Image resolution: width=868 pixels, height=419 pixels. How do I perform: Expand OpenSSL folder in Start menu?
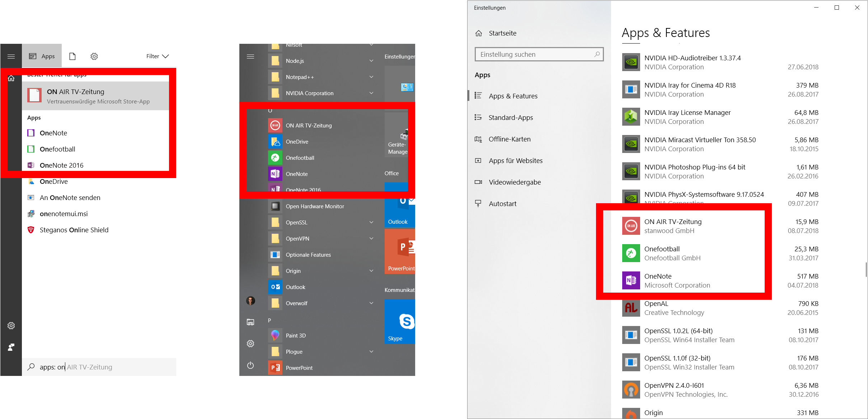tap(321, 222)
